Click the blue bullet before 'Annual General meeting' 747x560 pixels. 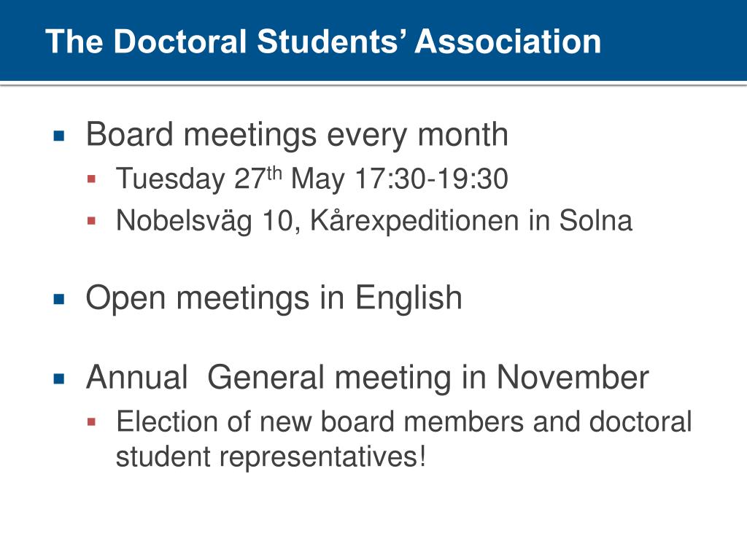click(x=59, y=378)
